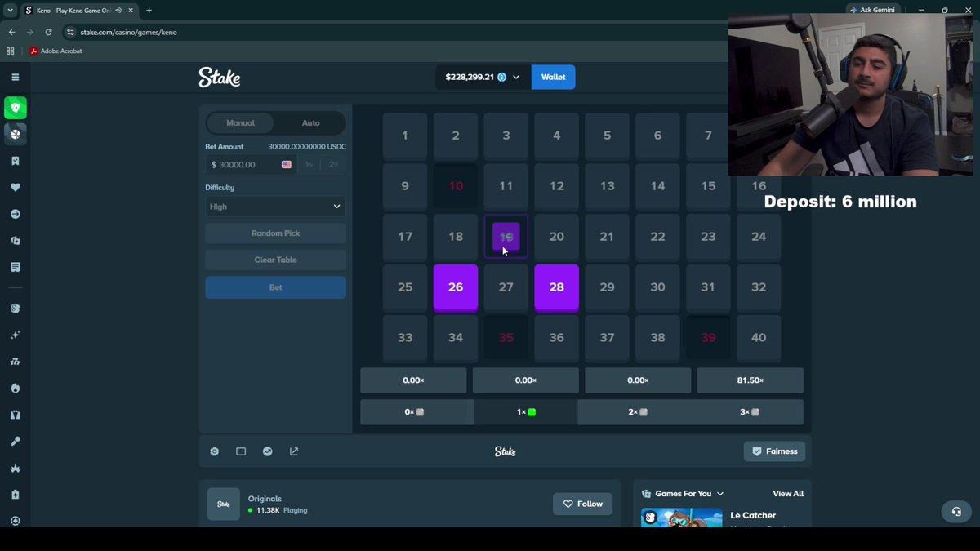This screenshot has width=980, height=551.
Task: Halve the bet with ½ button
Action: click(x=309, y=164)
